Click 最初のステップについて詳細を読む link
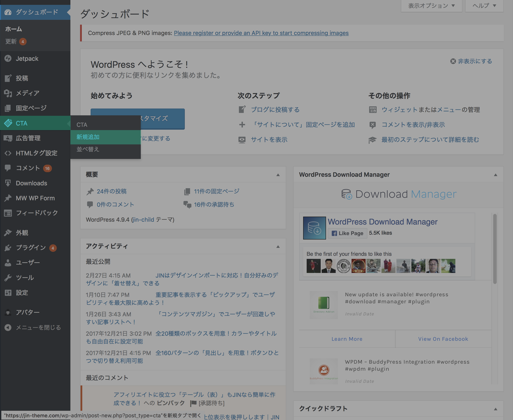 pyautogui.click(x=430, y=140)
